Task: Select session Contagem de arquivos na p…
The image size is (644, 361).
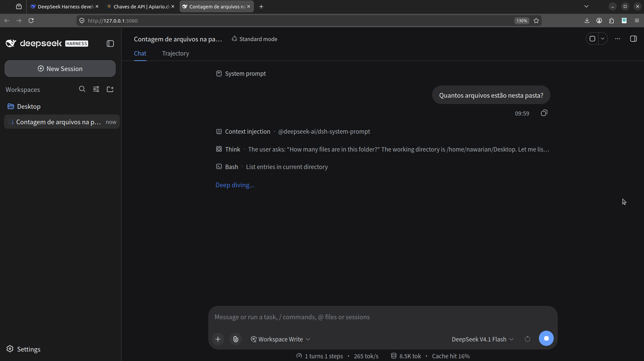Action: 62,122
